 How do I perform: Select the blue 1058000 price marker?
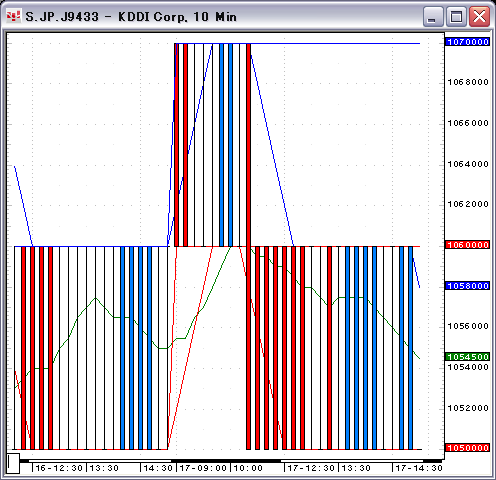tap(468, 286)
